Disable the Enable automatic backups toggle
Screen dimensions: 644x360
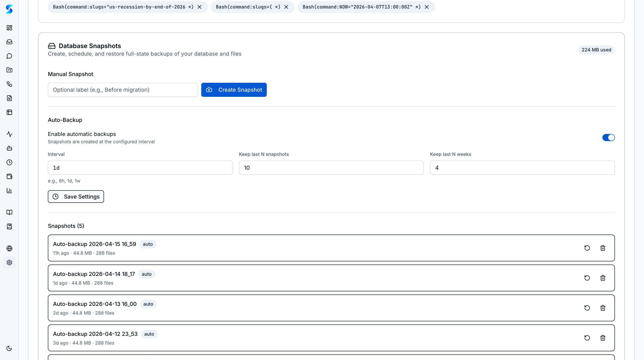click(x=608, y=137)
